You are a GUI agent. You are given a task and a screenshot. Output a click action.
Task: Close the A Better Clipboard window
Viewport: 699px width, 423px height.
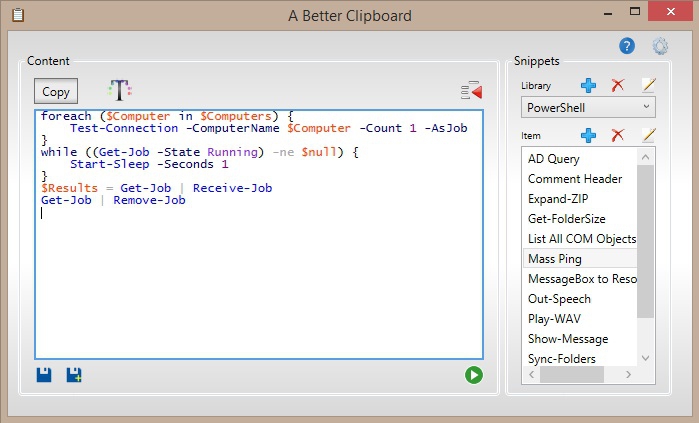pyautogui.click(x=671, y=12)
